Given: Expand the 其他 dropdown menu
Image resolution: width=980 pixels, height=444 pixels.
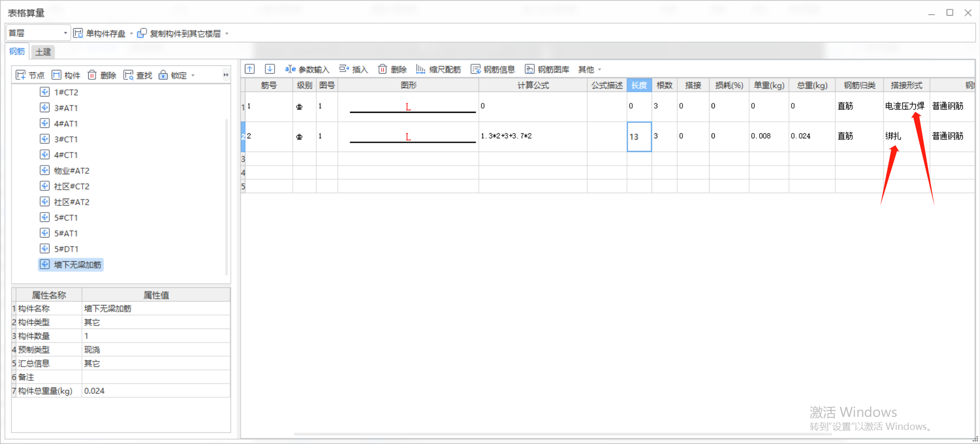Looking at the screenshot, I should coord(590,69).
